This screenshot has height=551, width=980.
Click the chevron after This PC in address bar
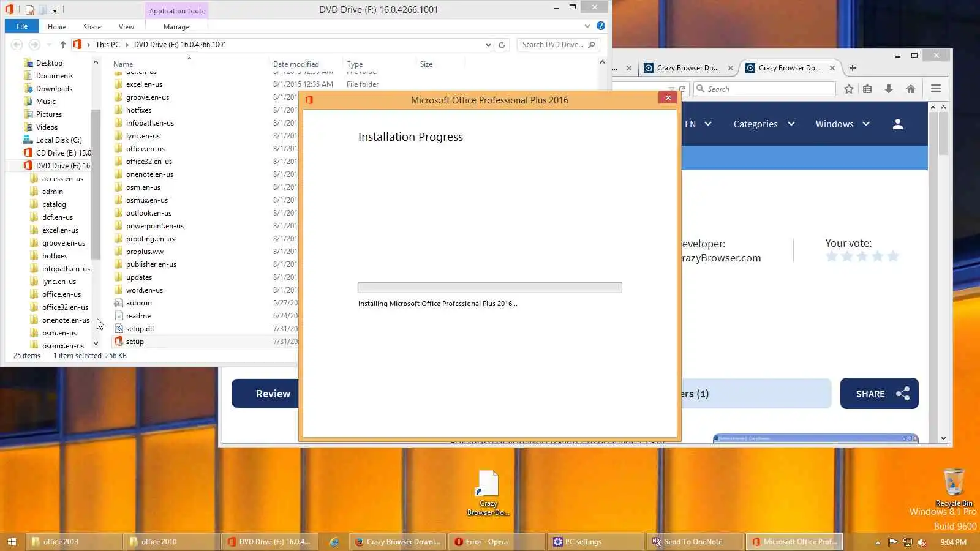point(127,45)
